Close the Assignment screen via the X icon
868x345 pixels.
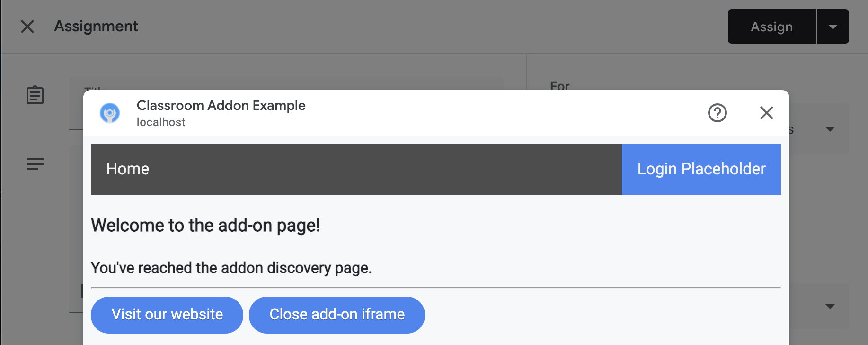(27, 27)
